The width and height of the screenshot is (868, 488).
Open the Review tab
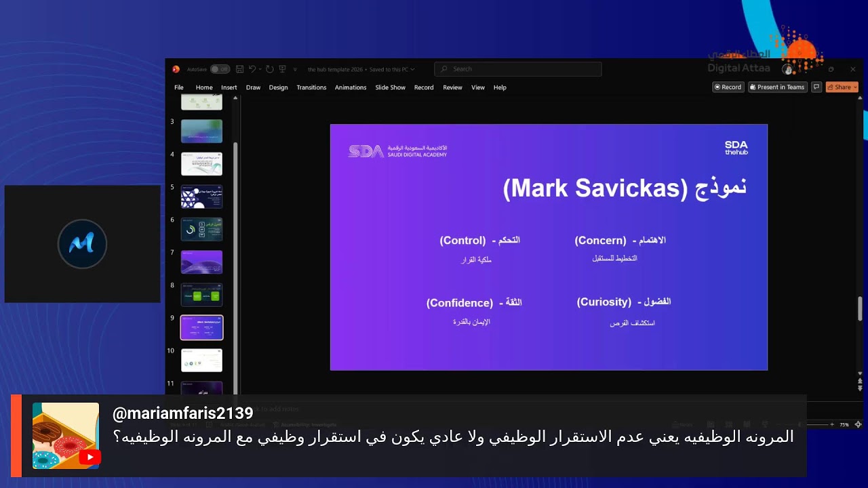tap(452, 87)
